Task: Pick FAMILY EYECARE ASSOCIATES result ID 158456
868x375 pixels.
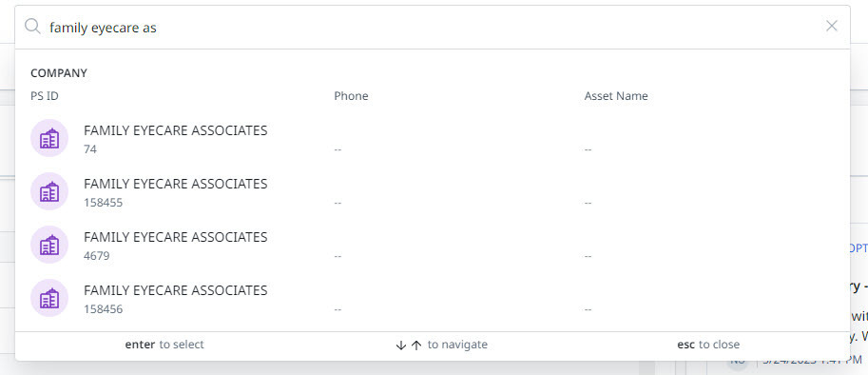Action: tap(433, 298)
